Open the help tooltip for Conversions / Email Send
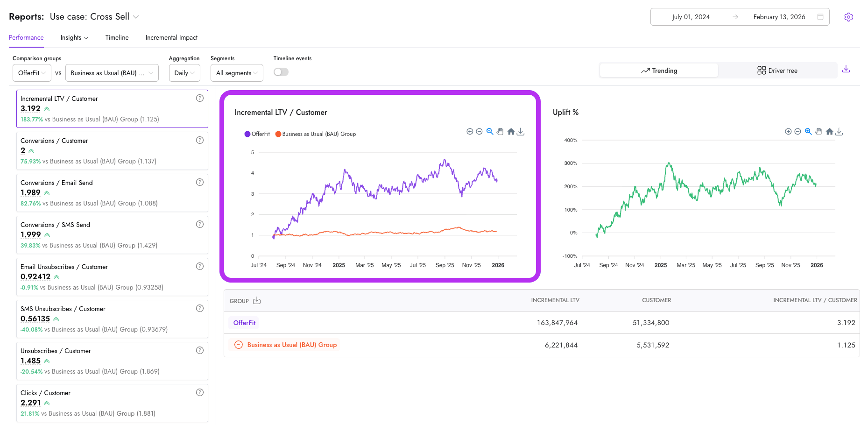 pos(200,182)
